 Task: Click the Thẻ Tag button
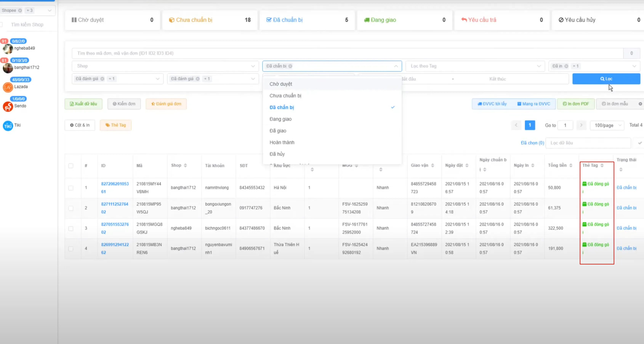point(115,125)
